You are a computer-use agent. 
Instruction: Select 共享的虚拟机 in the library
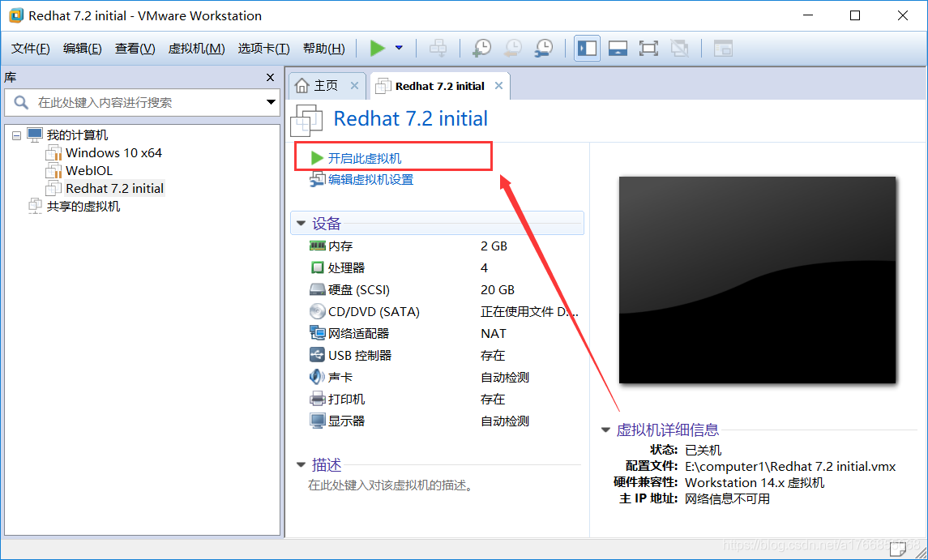click(x=83, y=206)
